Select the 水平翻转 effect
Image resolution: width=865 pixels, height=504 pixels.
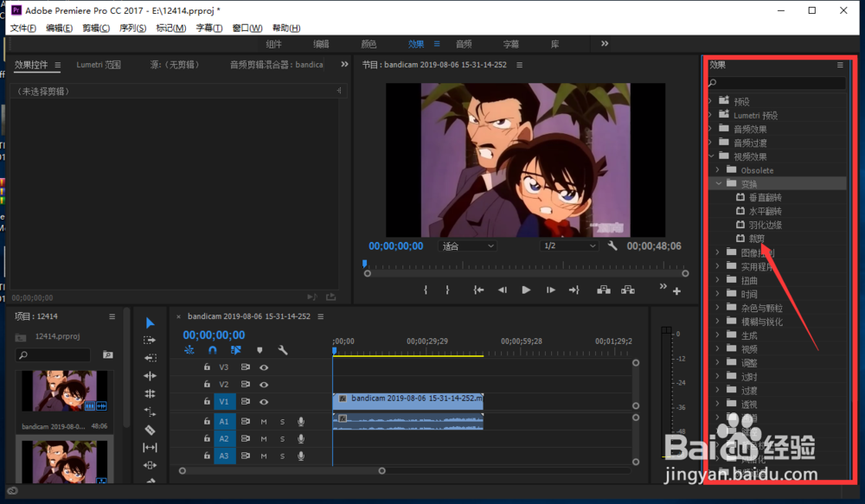[x=766, y=211]
